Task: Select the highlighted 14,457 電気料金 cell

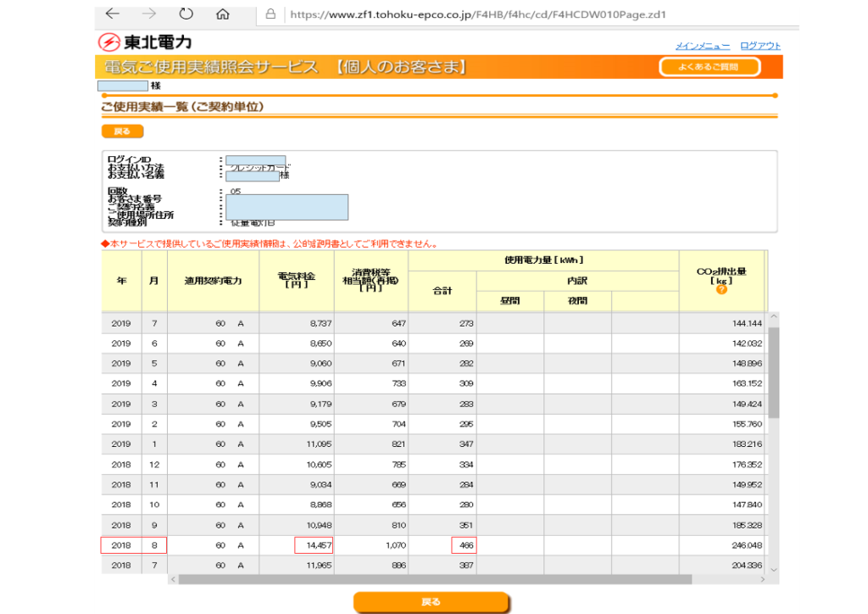Action: tap(314, 545)
